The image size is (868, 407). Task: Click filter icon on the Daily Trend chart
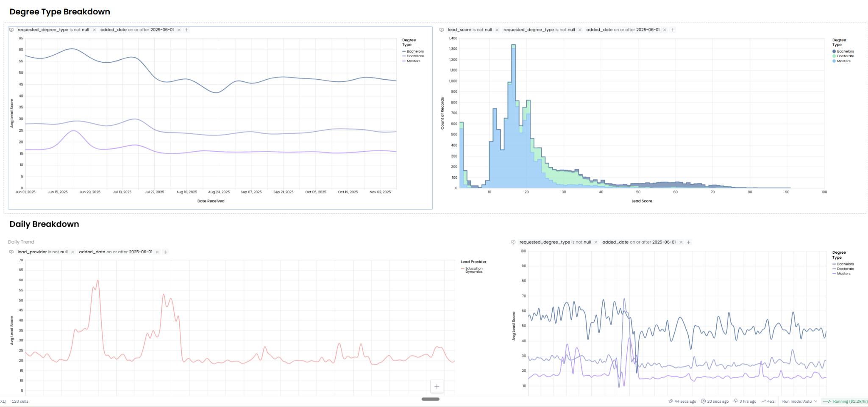point(11,252)
